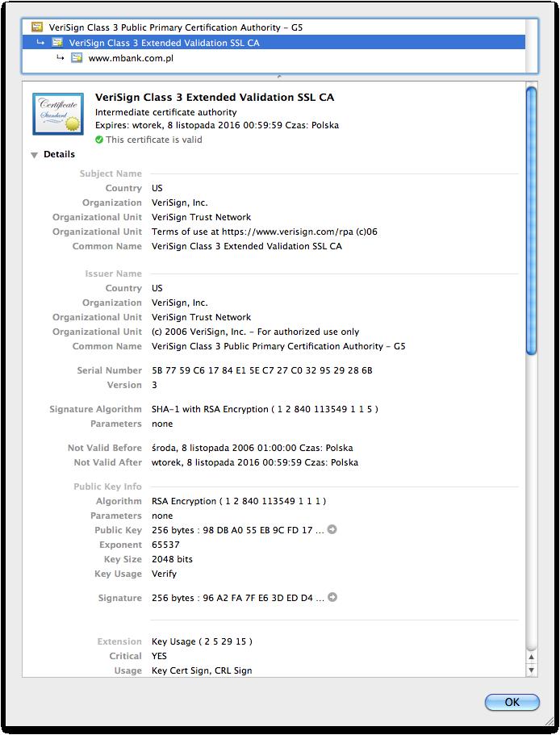The height and width of the screenshot is (735, 560).
Task: Expand full Signature bytes arrow
Action: [332, 597]
